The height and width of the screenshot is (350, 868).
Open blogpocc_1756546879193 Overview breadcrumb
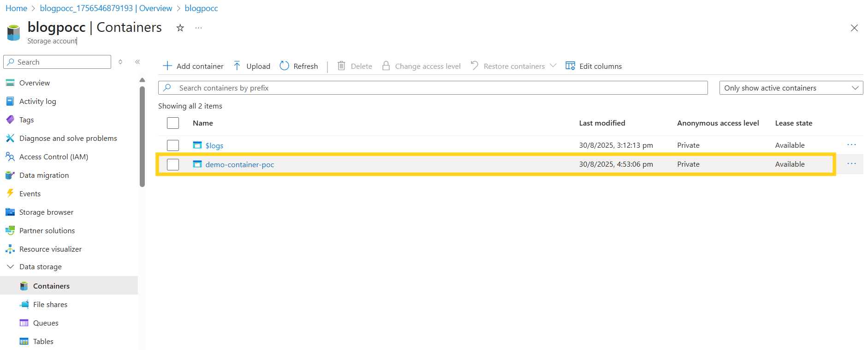[106, 8]
